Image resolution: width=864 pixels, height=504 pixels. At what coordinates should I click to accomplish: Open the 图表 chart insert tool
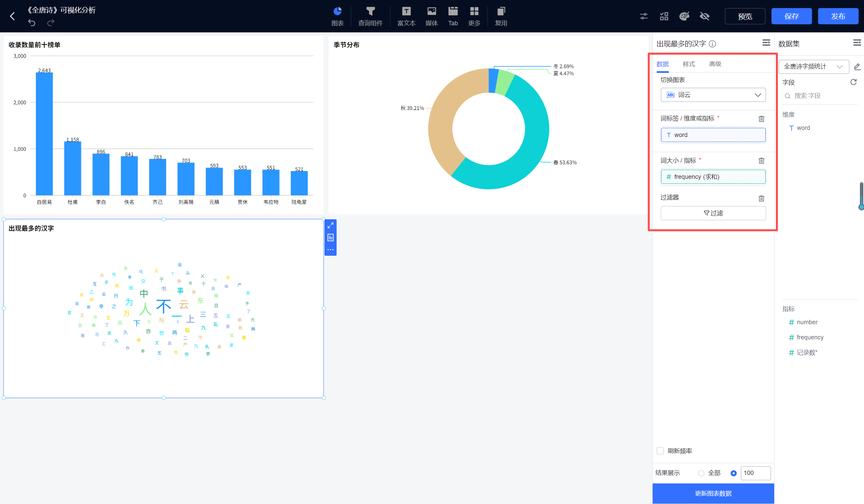337,16
